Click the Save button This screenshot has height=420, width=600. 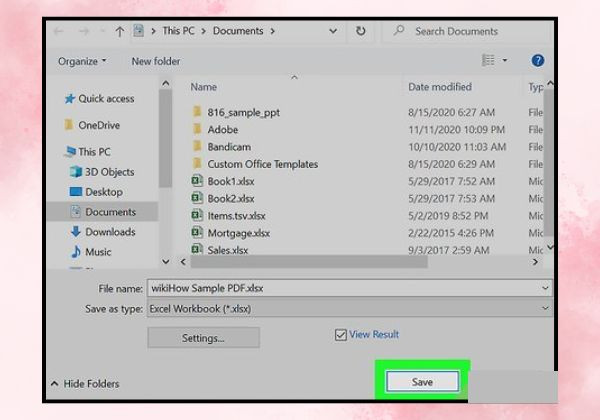(422, 381)
